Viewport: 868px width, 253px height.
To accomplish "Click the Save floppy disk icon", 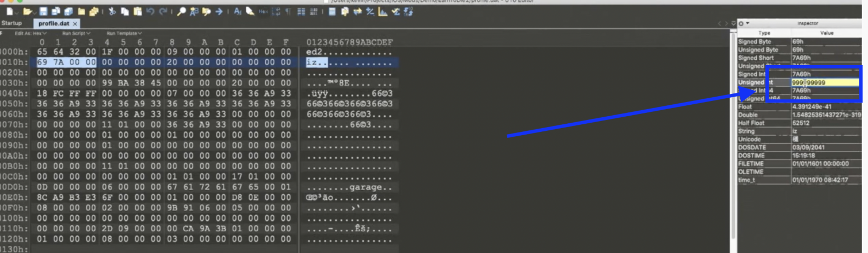I will coord(43,11).
